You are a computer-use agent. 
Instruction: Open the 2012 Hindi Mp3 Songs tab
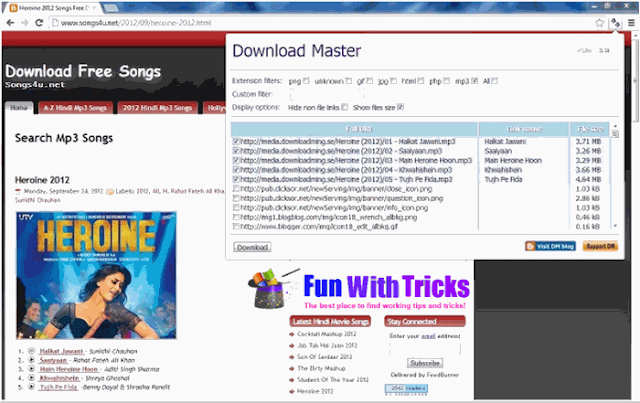point(157,108)
